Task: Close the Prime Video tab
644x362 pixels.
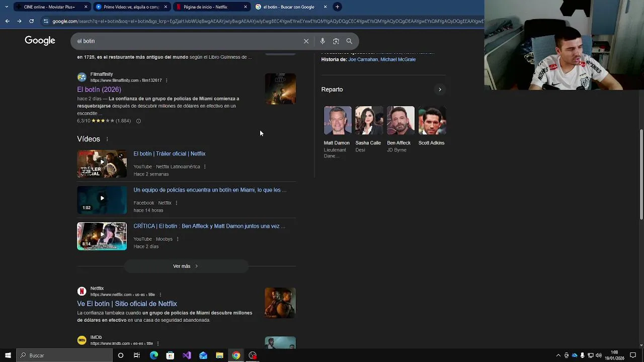Action: (x=166, y=7)
